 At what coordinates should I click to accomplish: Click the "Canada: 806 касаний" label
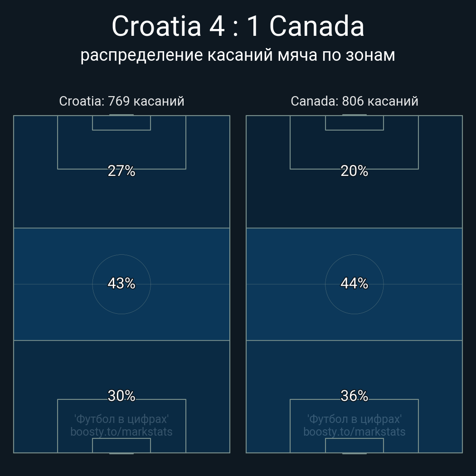point(354,101)
